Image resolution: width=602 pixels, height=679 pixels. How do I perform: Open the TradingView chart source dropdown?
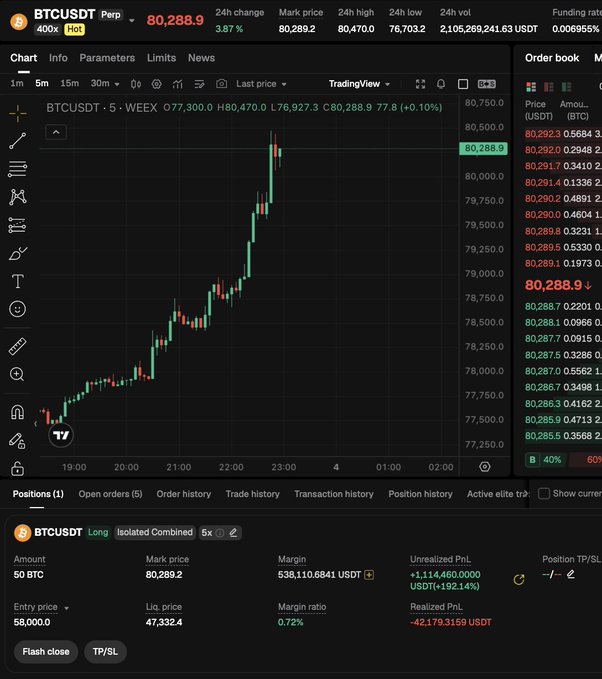pyautogui.click(x=359, y=84)
